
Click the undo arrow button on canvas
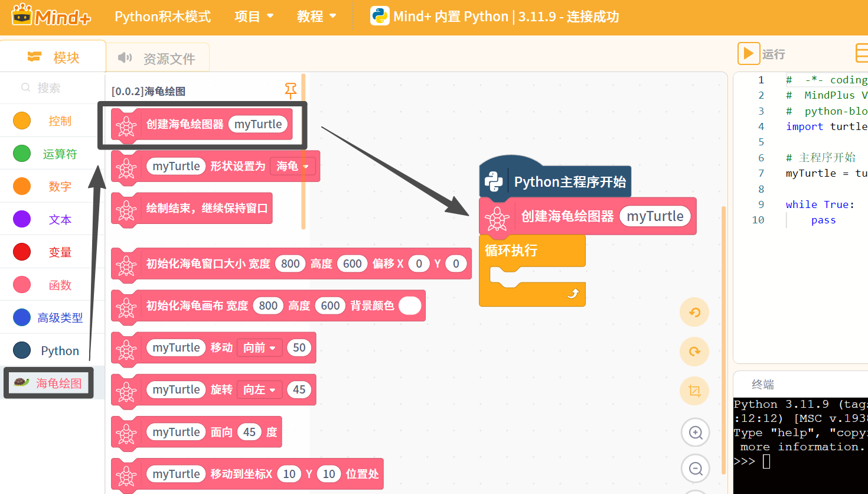click(x=694, y=312)
